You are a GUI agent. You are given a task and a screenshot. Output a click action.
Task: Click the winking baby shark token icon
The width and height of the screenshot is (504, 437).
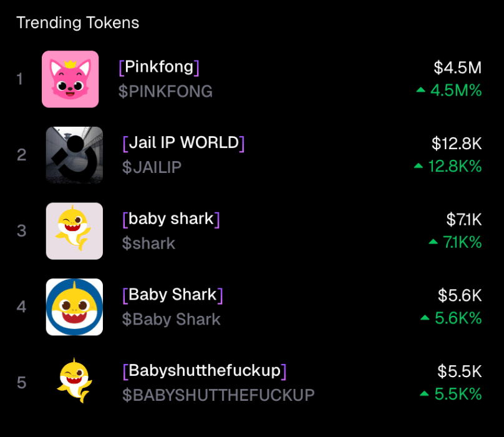(x=74, y=231)
